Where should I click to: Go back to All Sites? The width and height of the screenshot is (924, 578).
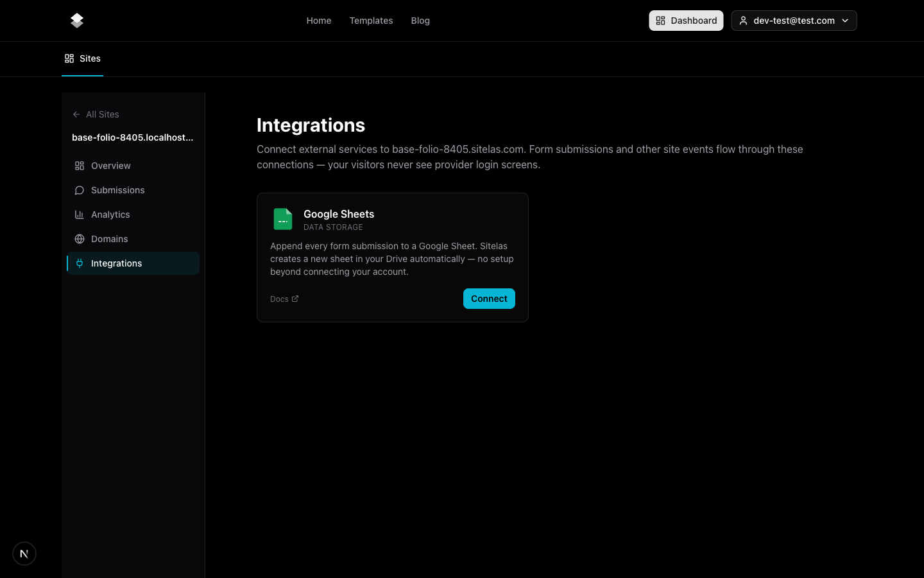[x=96, y=114]
